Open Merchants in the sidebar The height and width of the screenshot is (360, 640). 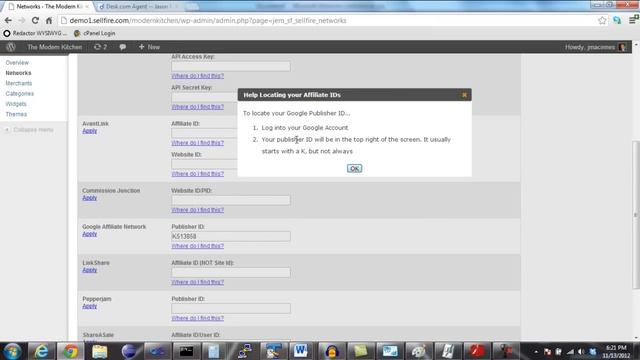point(19,83)
